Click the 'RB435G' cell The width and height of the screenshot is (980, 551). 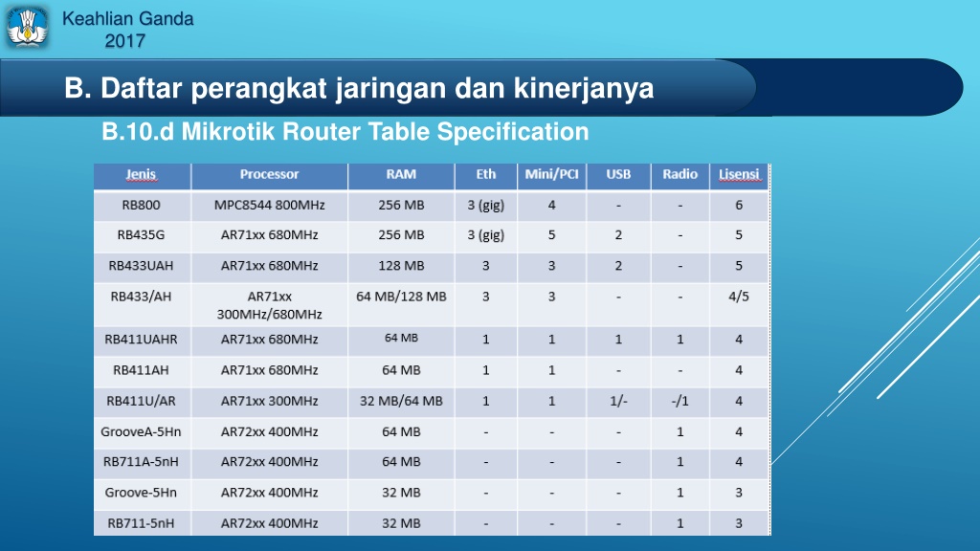pyautogui.click(x=142, y=235)
